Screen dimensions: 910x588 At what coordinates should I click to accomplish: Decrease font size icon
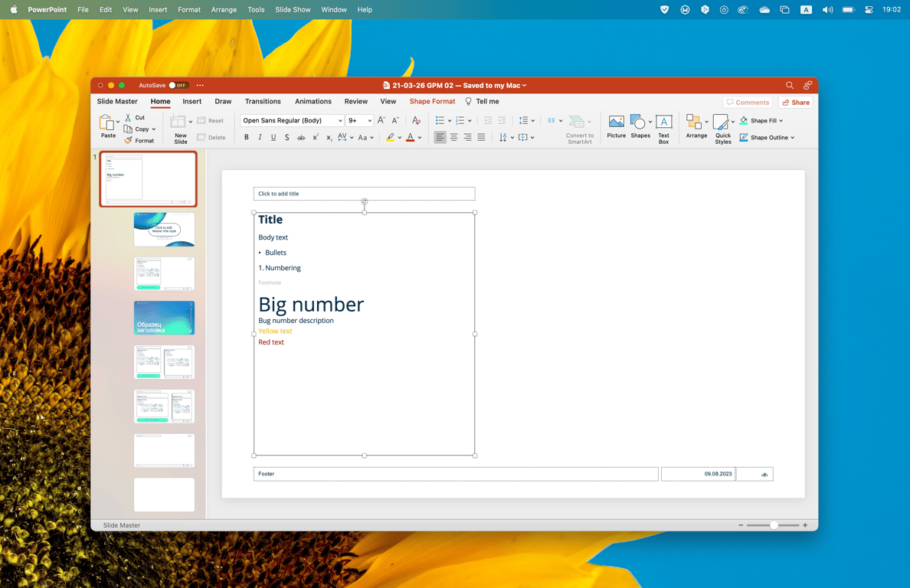coord(395,121)
